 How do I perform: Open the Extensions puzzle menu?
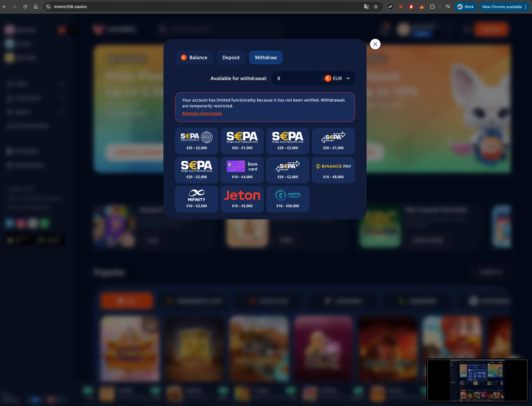click(432, 7)
